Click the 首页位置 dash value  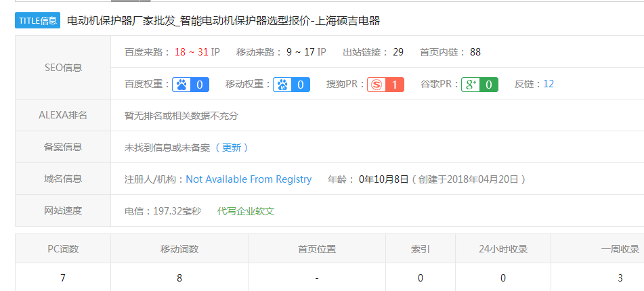tap(317, 278)
